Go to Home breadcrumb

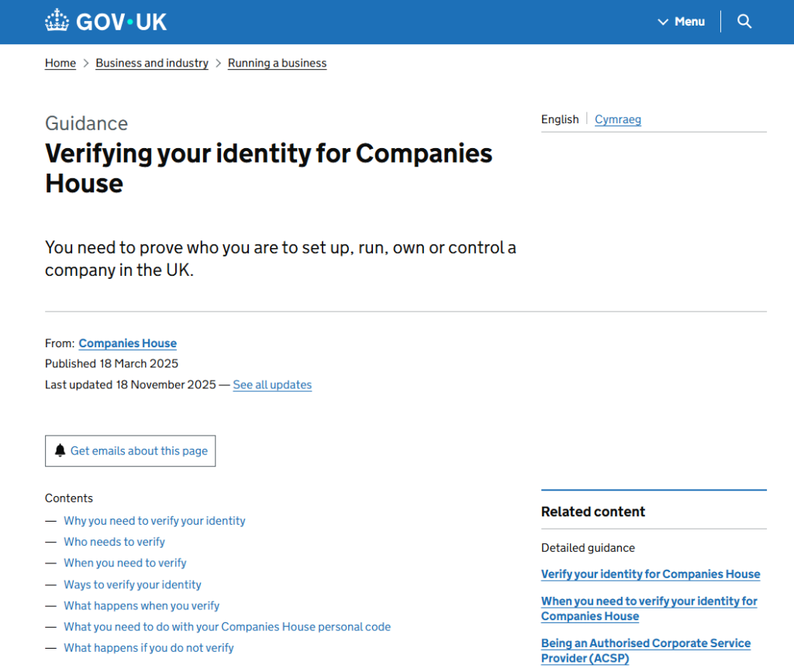click(x=60, y=64)
